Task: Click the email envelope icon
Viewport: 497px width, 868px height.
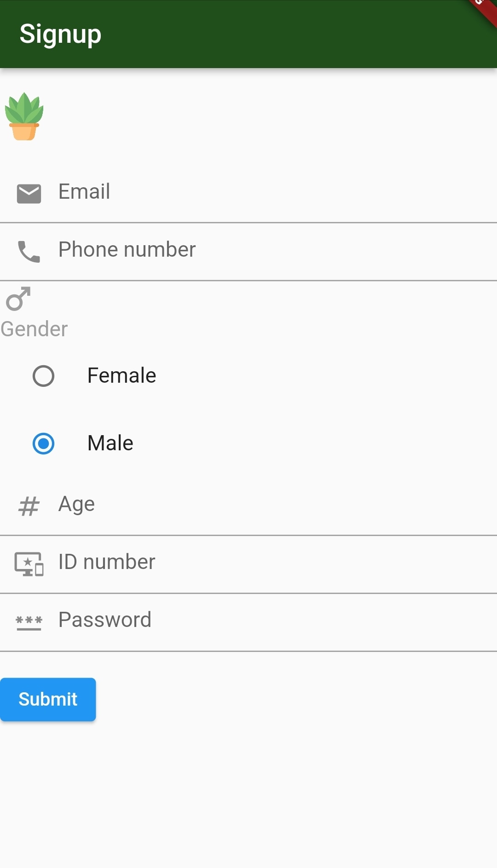Action: (29, 193)
